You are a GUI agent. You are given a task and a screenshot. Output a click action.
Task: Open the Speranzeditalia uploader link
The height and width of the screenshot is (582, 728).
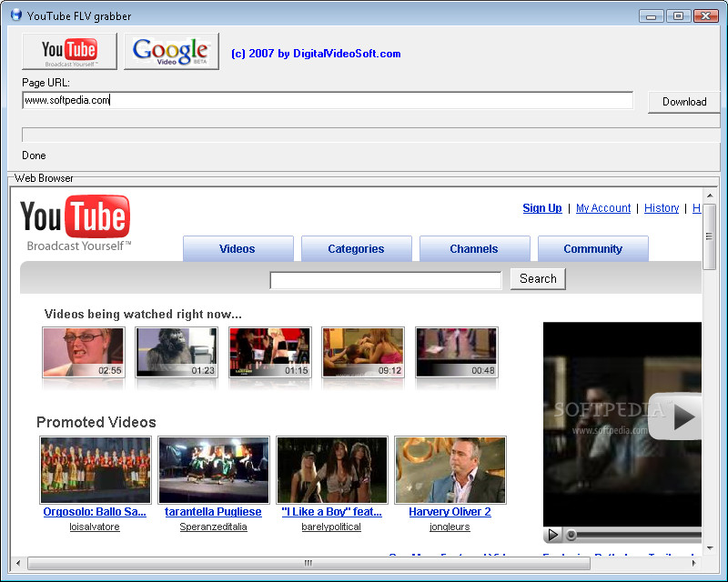coord(213,527)
